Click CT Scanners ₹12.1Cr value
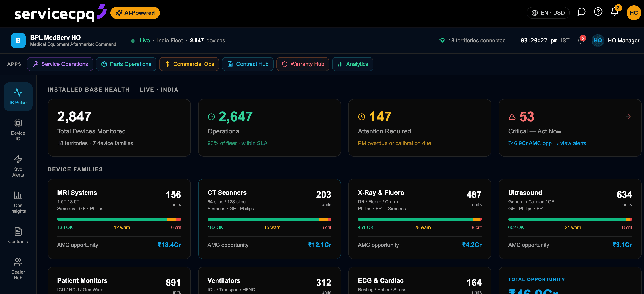The image size is (644, 294). coord(319,245)
